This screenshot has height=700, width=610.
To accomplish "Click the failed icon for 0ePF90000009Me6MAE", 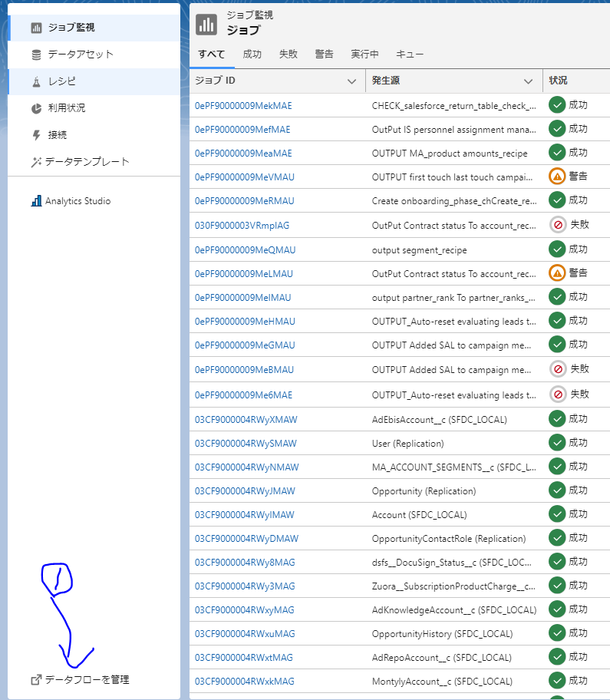I will [x=558, y=395].
